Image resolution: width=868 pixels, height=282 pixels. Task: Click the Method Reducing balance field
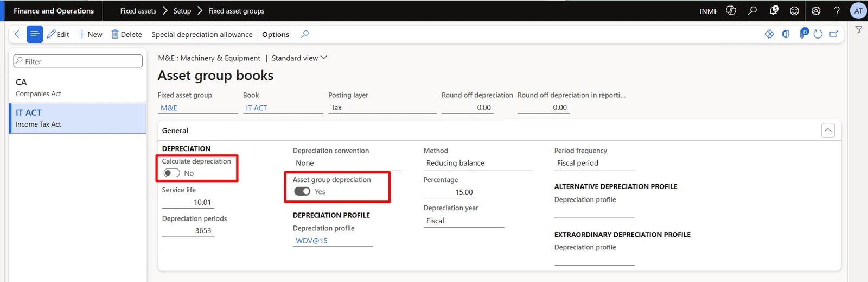click(477, 163)
